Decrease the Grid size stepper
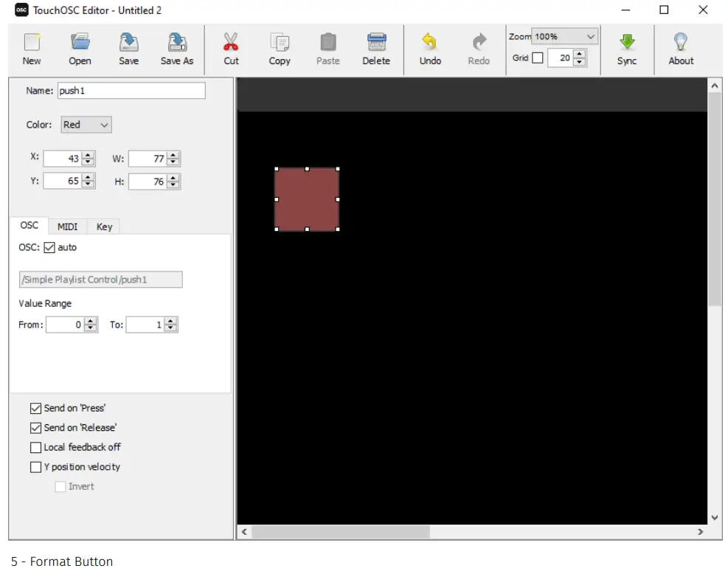Viewport: 728px width, 574px height. point(579,62)
